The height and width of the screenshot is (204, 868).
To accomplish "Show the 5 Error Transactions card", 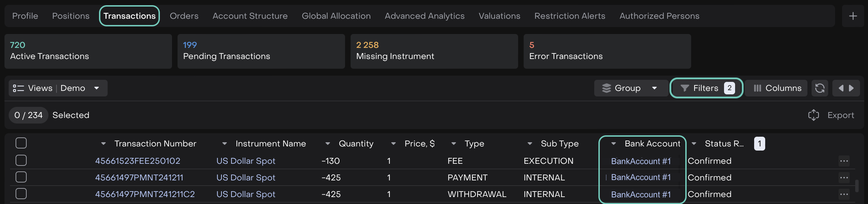I will coord(607,51).
